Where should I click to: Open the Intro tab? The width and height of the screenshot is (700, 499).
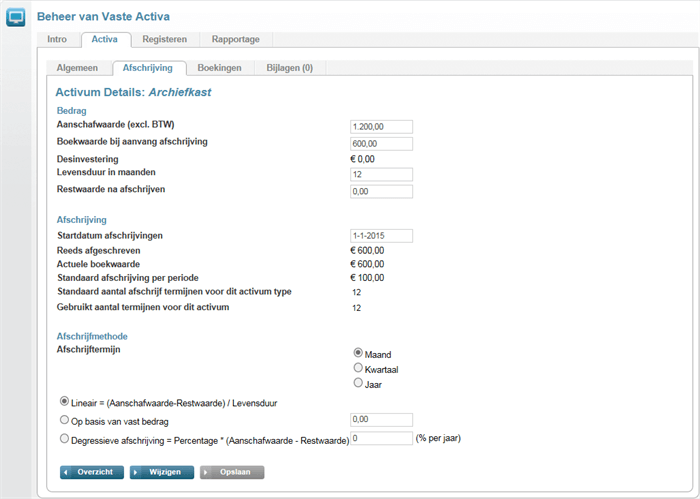(x=57, y=39)
